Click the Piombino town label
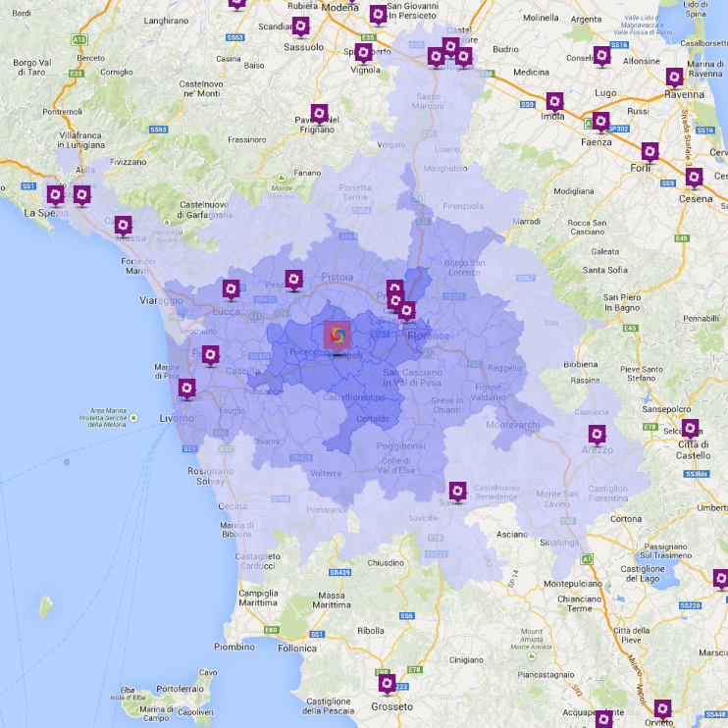This screenshot has width=728, height=728. click(x=234, y=647)
